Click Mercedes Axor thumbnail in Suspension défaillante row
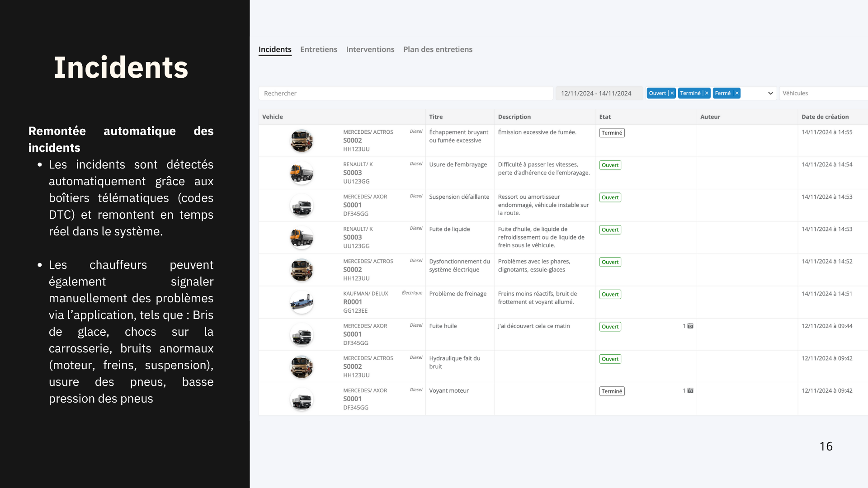868x488 pixels. tap(302, 206)
